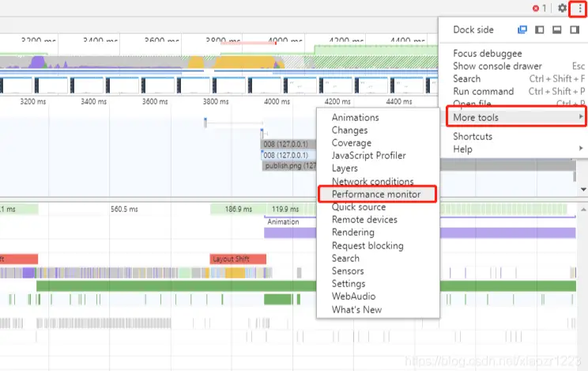
Task: Click the Layout Shift marker
Action: (x=238, y=259)
